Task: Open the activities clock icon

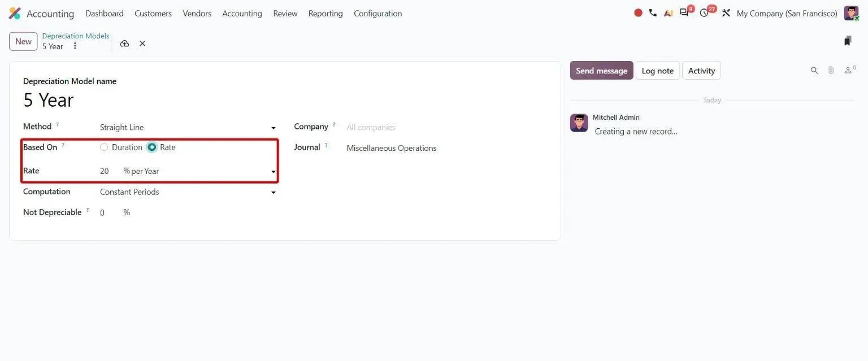Action: pos(705,12)
